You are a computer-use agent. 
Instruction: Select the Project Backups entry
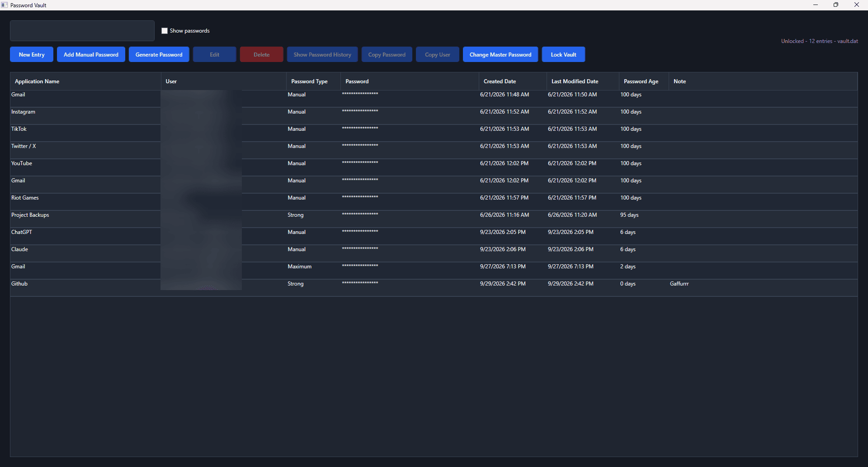[434, 219]
